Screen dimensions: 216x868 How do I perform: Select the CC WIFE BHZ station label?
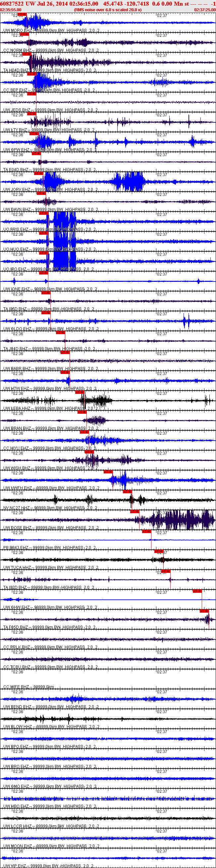click(x=29, y=687)
